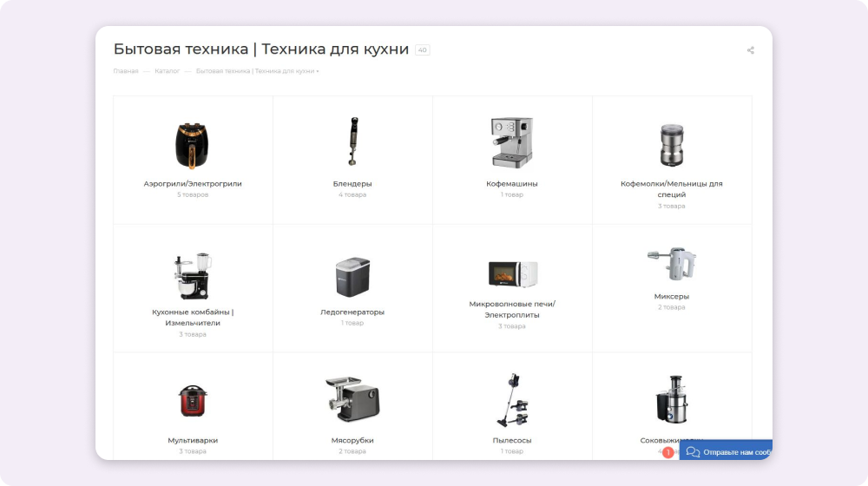
Task: Click the Кофемолки coffee grinder image
Action: (672, 146)
